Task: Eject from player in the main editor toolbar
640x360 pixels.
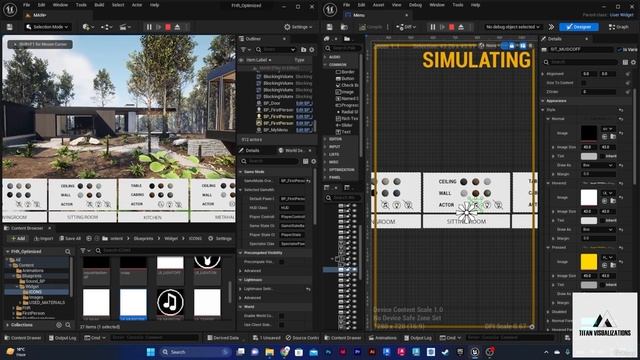Action: 178,27
